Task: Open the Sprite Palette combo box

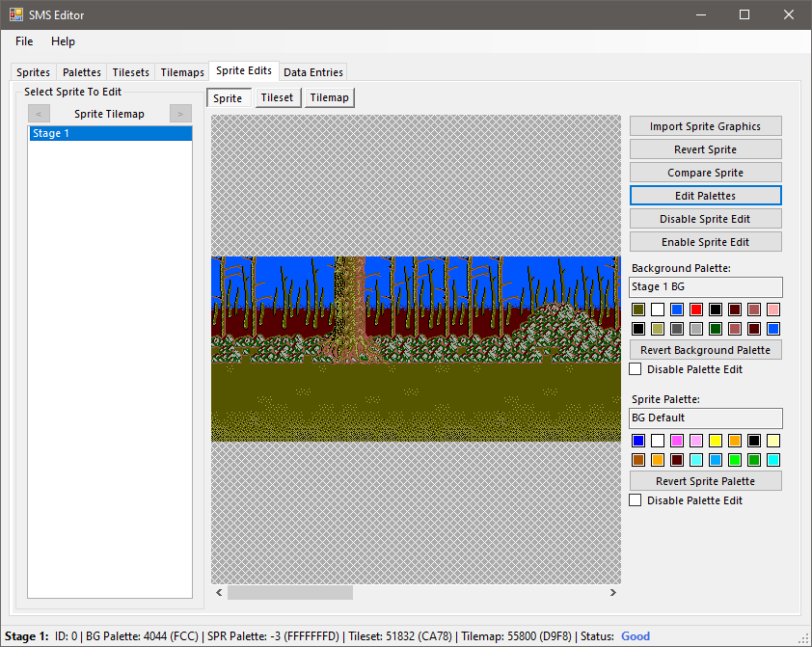Action: [705, 418]
